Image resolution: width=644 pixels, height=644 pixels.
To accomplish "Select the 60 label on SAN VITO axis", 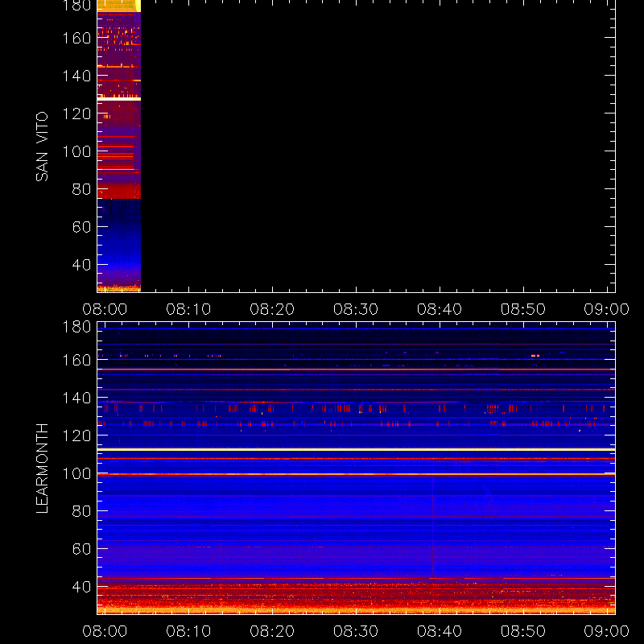I will pos(81,227).
